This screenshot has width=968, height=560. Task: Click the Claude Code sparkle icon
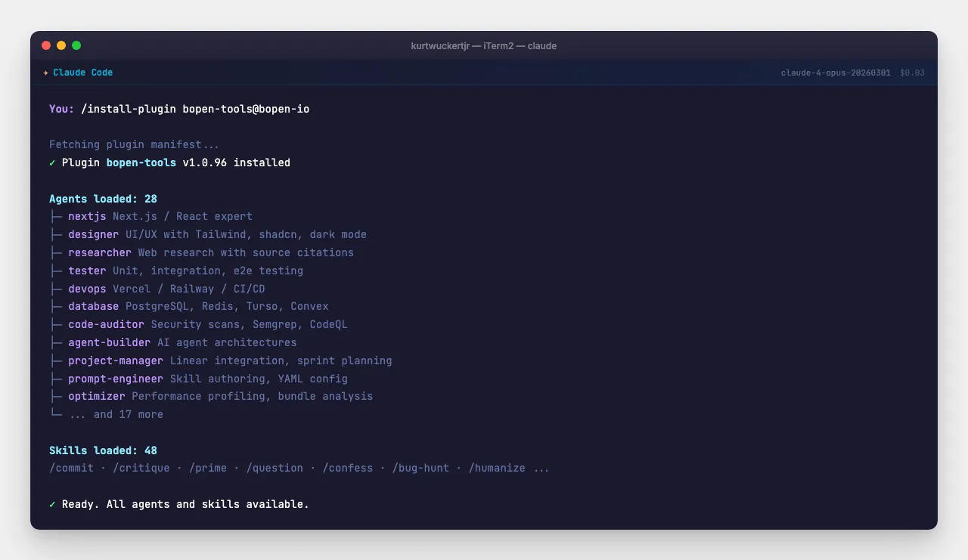click(46, 73)
